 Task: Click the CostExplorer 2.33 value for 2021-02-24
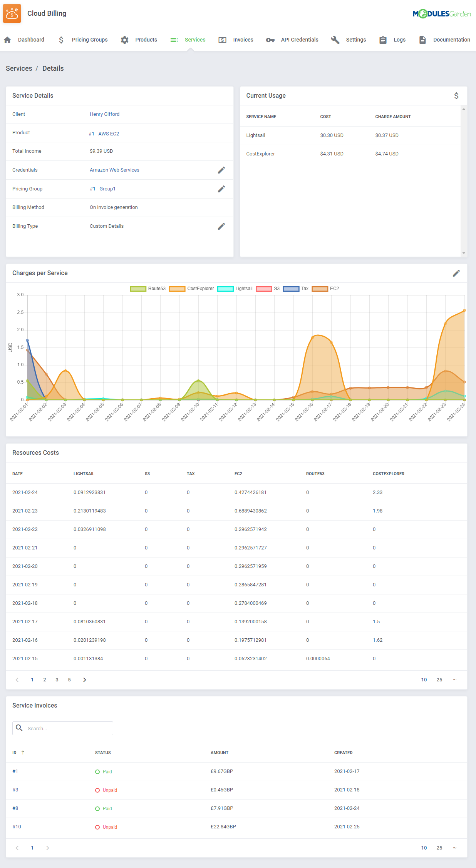377,492
